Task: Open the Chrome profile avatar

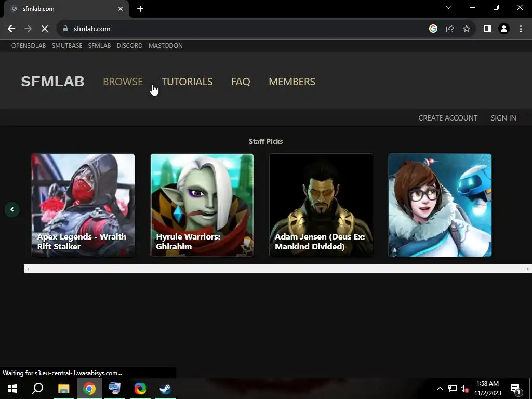Action: [504, 29]
